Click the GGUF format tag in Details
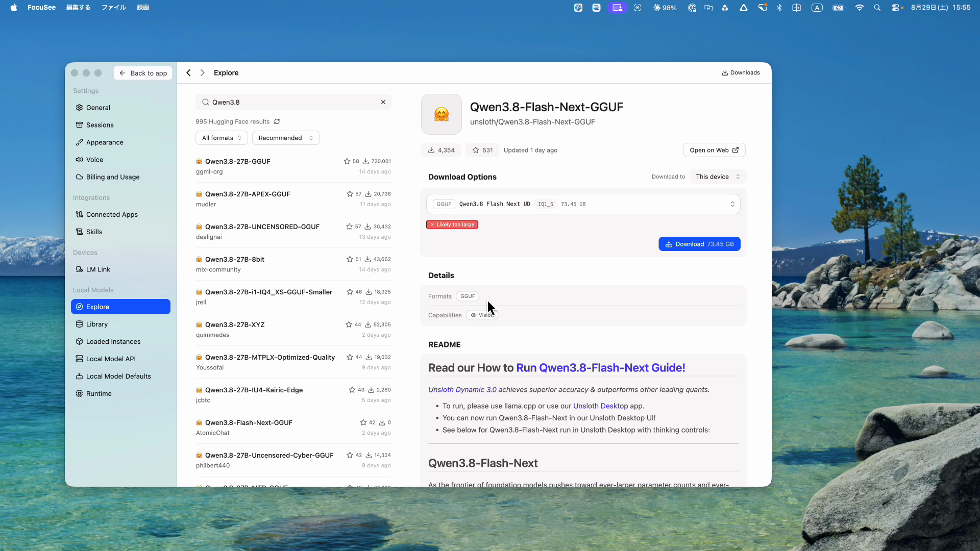The width and height of the screenshot is (980, 551). click(x=468, y=296)
